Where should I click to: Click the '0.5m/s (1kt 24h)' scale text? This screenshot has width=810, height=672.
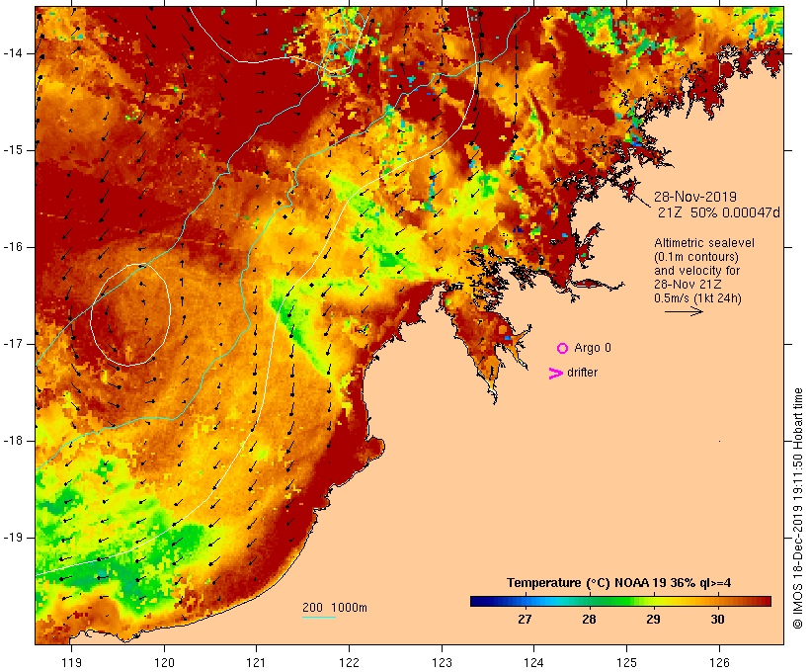698,298
